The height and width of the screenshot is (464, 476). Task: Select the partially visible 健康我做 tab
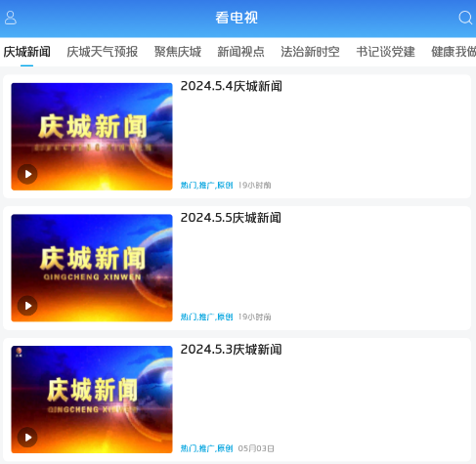click(x=454, y=52)
